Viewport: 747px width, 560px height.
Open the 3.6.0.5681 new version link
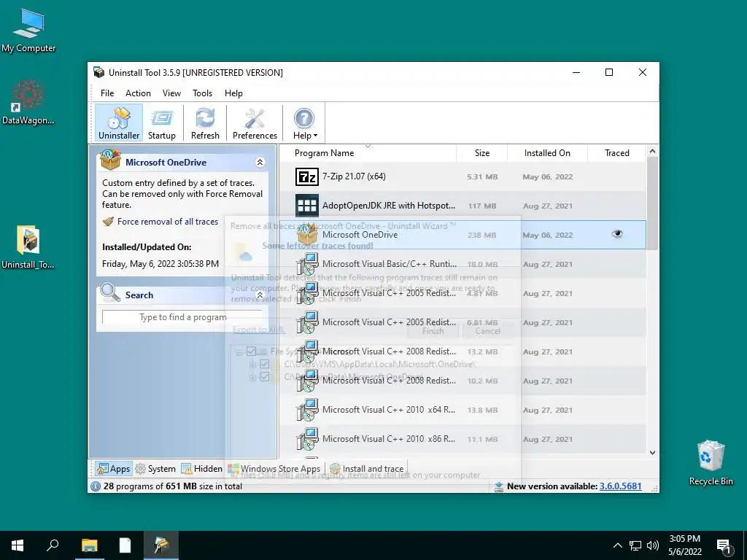click(620, 486)
